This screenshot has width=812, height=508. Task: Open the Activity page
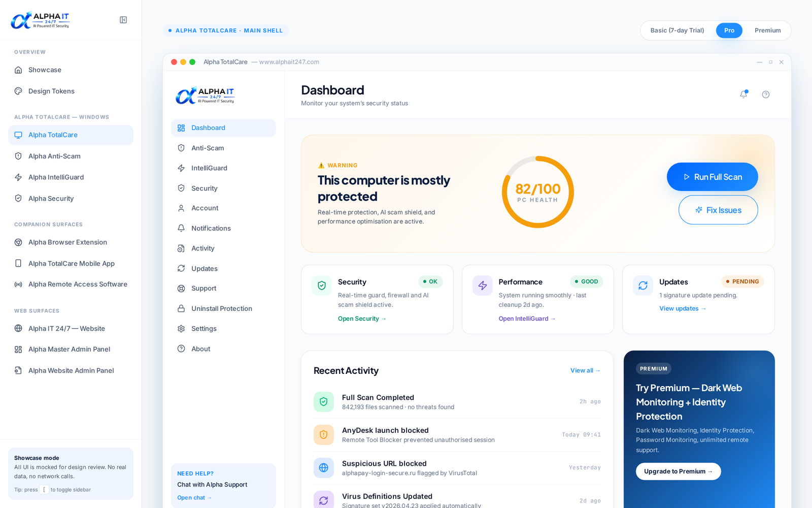(223, 248)
